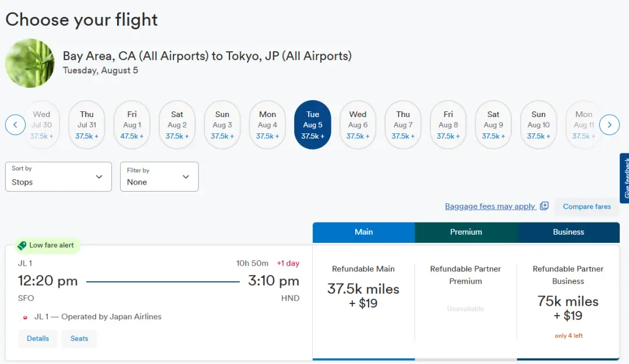This screenshot has width=629, height=364.
Task: Expand the Filter by None dropdown
Action: pyautogui.click(x=159, y=176)
